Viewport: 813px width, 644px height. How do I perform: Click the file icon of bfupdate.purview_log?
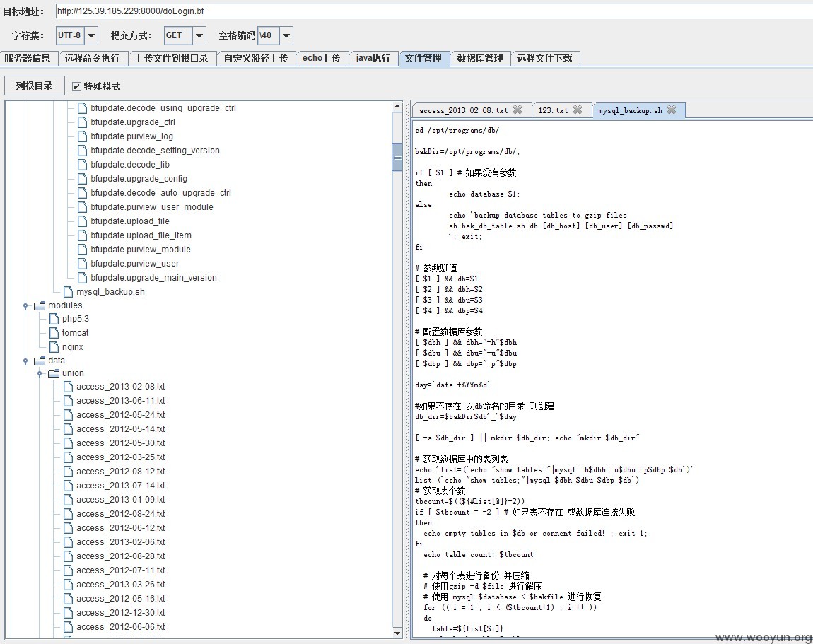[x=82, y=136]
